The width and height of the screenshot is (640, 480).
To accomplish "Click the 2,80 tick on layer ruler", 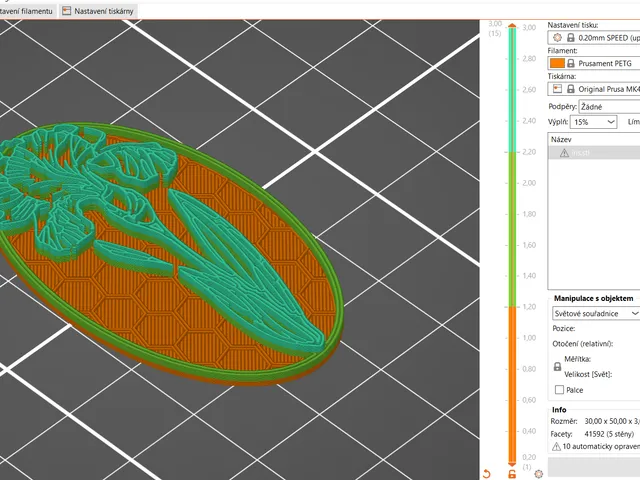I will [529, 58].
